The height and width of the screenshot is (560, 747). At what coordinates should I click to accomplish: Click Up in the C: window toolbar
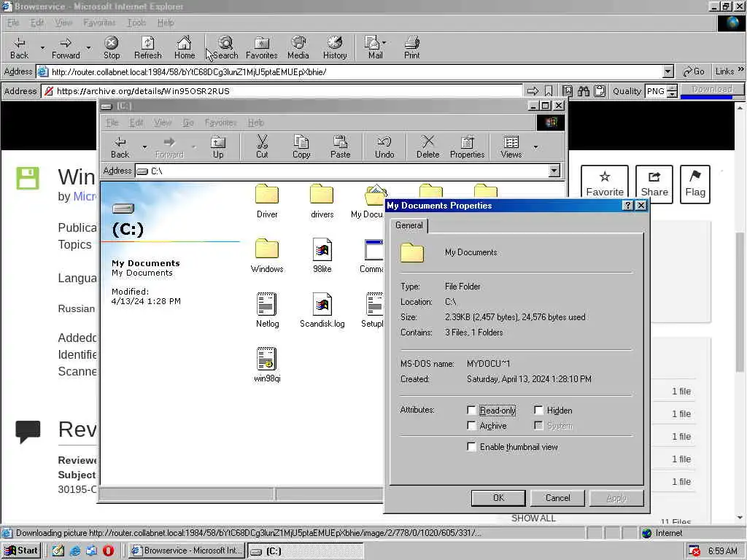(218, 147)
